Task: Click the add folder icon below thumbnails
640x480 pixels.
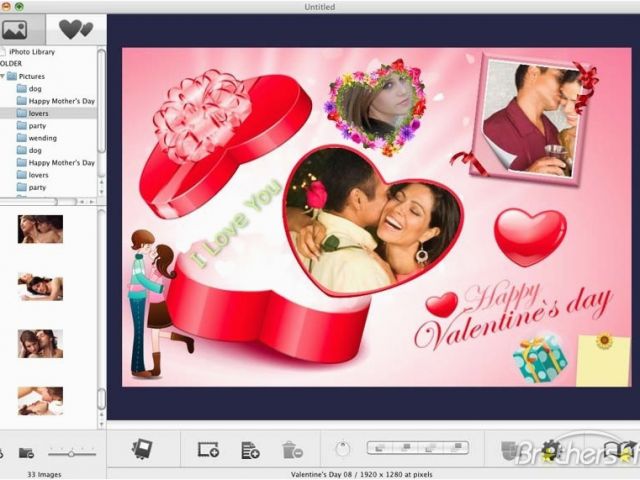Action: [26, 453]
